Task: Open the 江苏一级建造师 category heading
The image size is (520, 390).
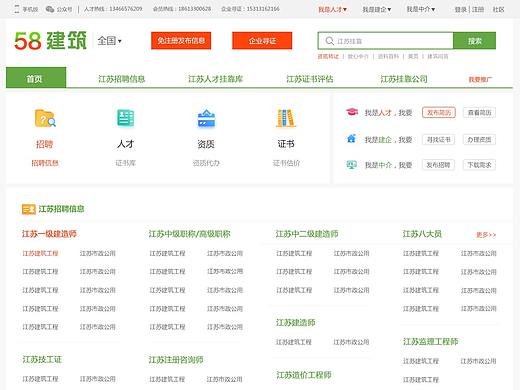Action: click(x=49, y=234)
